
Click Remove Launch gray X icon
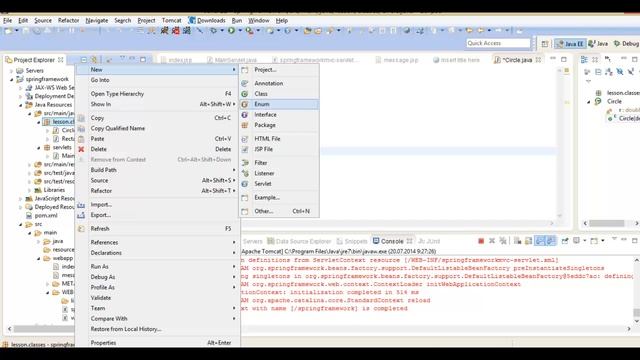[492, 241]
